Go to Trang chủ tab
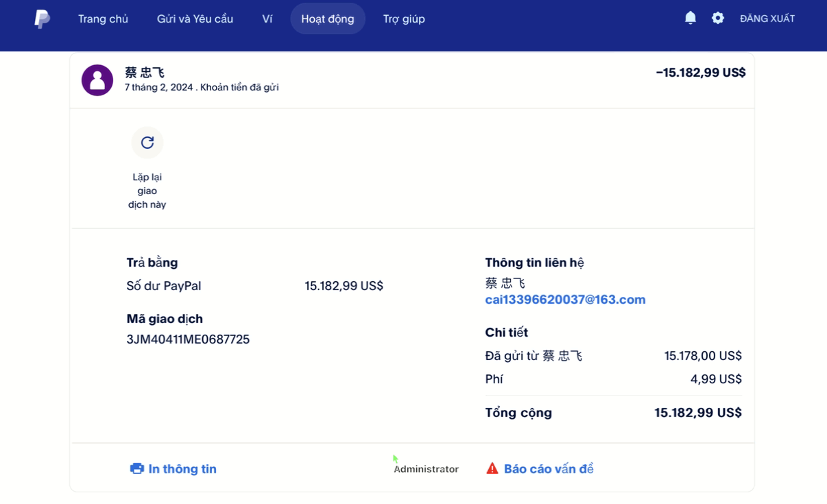 [x=103, y=19]
